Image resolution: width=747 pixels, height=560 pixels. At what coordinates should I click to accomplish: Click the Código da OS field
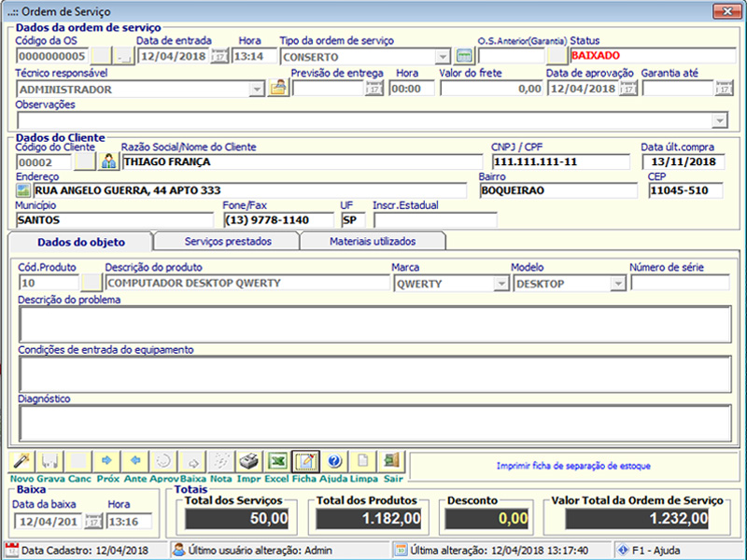pos(52,56)
